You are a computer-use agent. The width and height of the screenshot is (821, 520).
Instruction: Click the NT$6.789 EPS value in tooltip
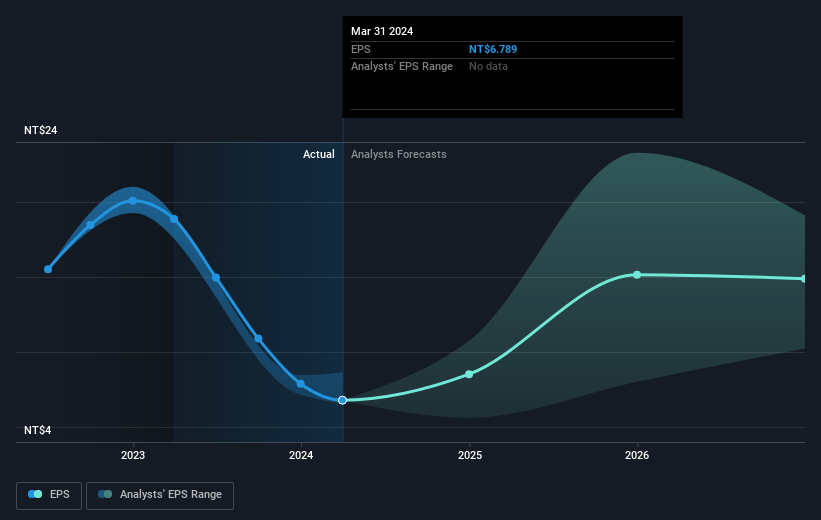[x=493, y=49]
